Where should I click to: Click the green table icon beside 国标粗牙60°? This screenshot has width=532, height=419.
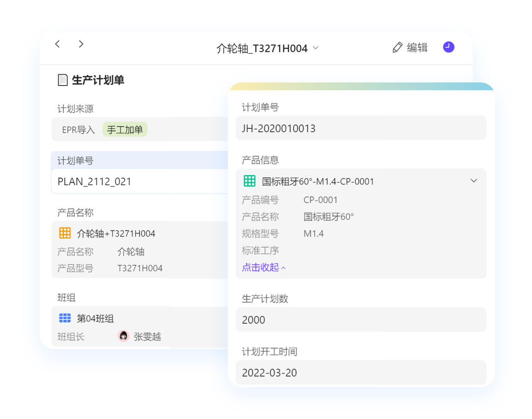250,181
